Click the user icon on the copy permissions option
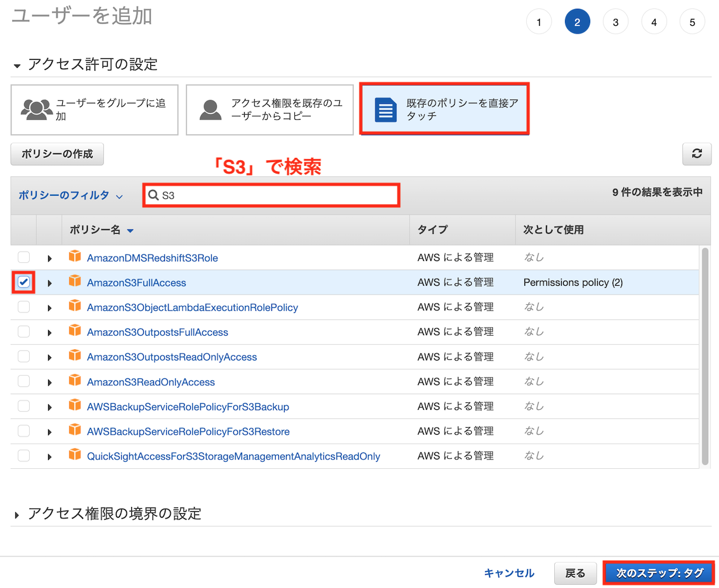The height and width of the screenshot is (588, 719). [x=209, y=109]
